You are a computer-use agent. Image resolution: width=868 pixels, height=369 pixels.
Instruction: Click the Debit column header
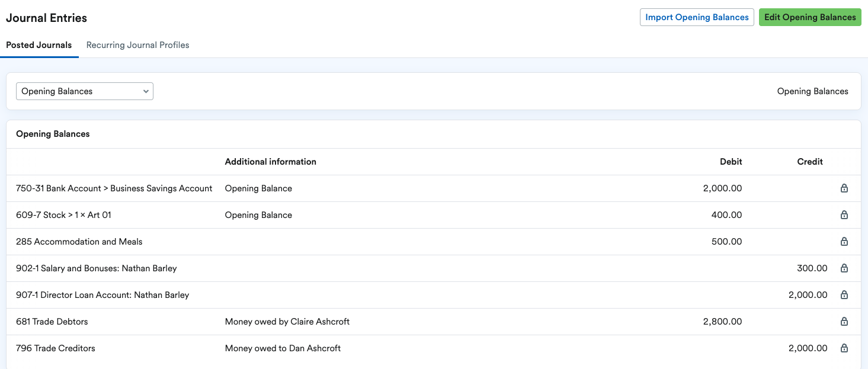click(x=731, y=162)
